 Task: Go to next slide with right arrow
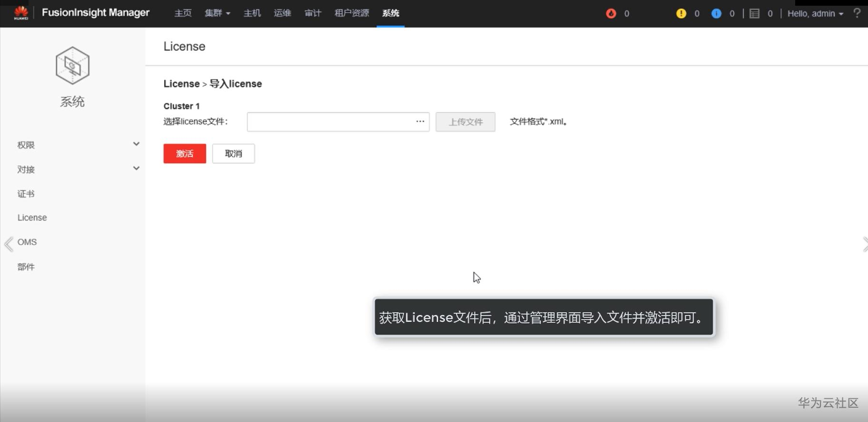865,244
